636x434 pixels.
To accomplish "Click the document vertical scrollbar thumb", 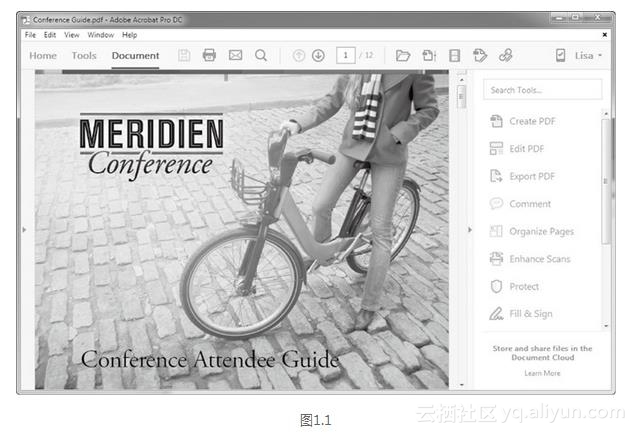I will coord(461,97).
